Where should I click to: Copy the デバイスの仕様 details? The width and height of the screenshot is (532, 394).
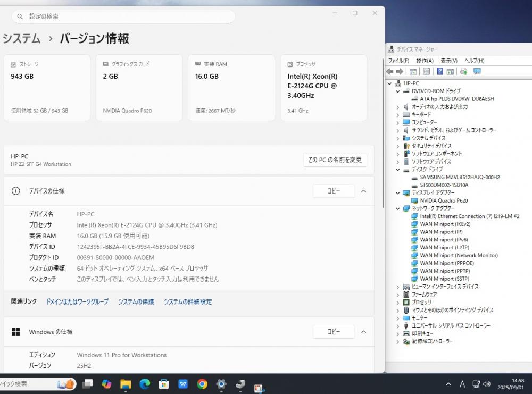click(x=334, y=191)
